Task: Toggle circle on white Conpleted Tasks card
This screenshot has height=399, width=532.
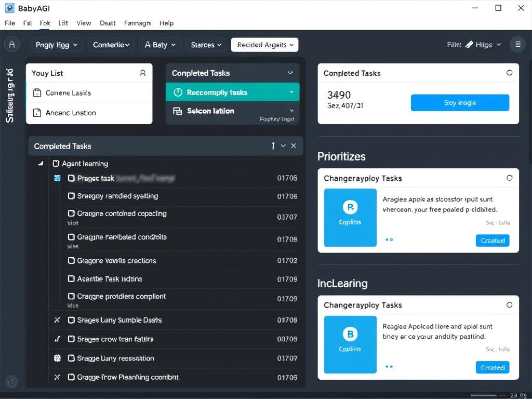Action: pyautogui.click(x=509, y=73)
